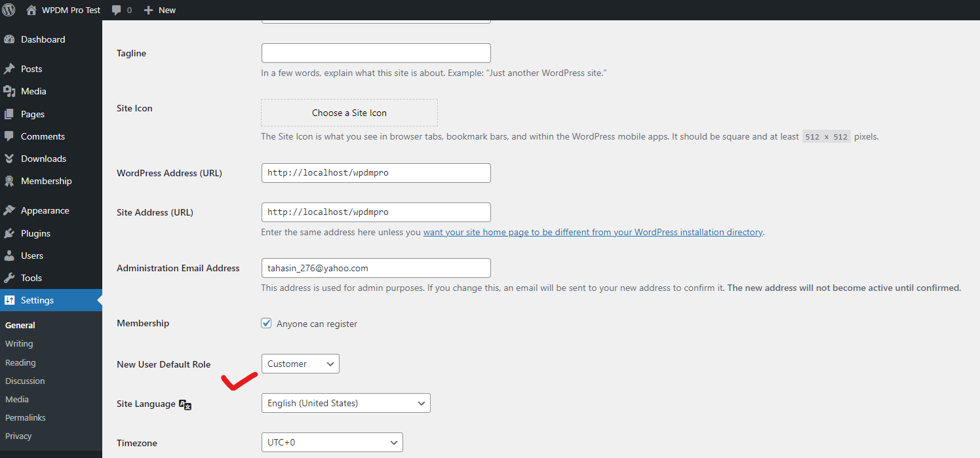Click the Anyone can register label
The width and height of the screenshot is (980, 458).
pos(317,324)
